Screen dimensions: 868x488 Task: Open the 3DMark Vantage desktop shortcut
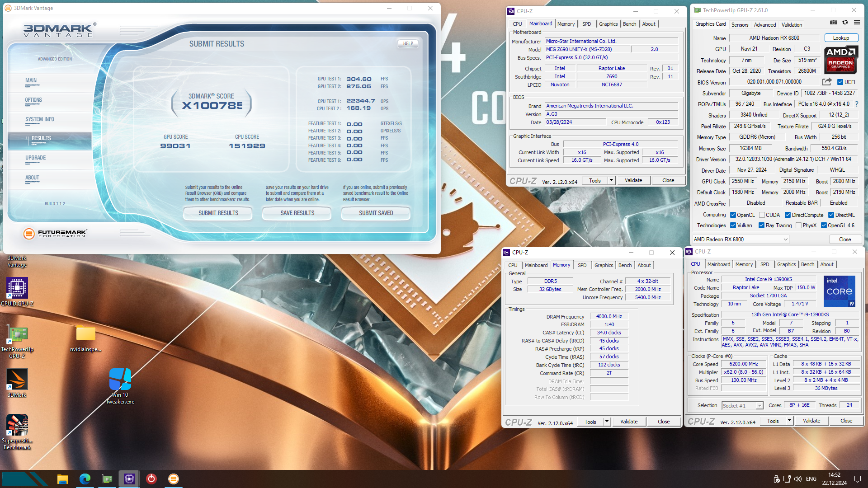[x=17, y=261]
